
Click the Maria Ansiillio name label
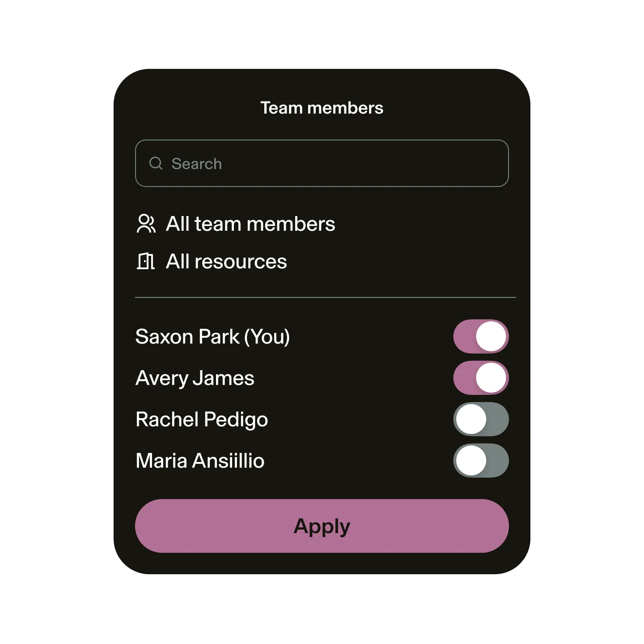pos(200,460)
